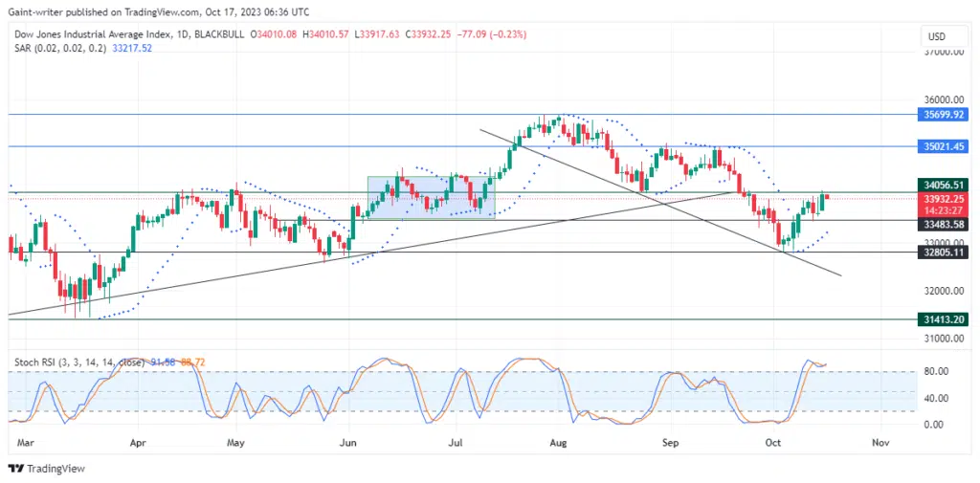Screen dimensions: 980x483
Task: Select the 32805.11 price level label
Action: tap(945, 252)
